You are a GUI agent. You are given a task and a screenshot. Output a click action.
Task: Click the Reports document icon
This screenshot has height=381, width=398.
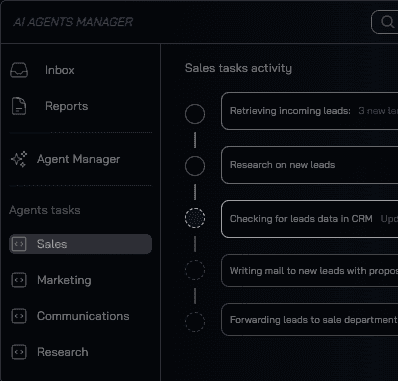[19, 106]
